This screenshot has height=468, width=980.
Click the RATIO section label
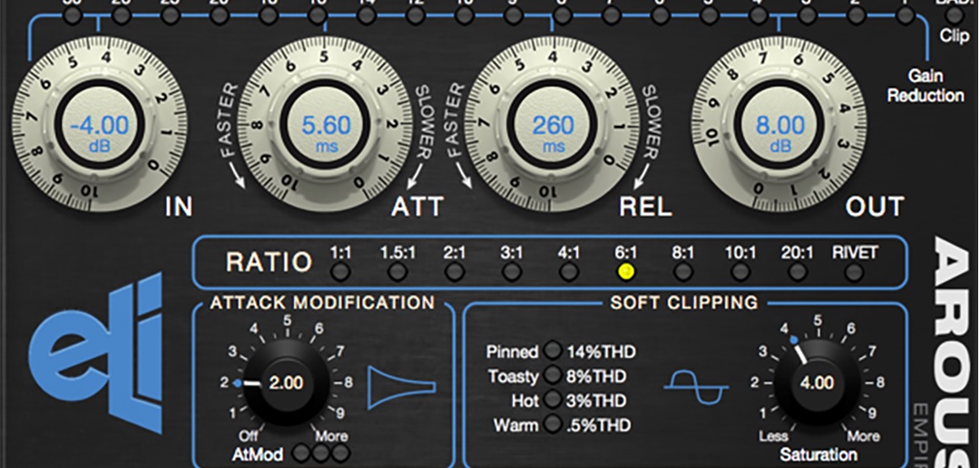tap(269, 262)
